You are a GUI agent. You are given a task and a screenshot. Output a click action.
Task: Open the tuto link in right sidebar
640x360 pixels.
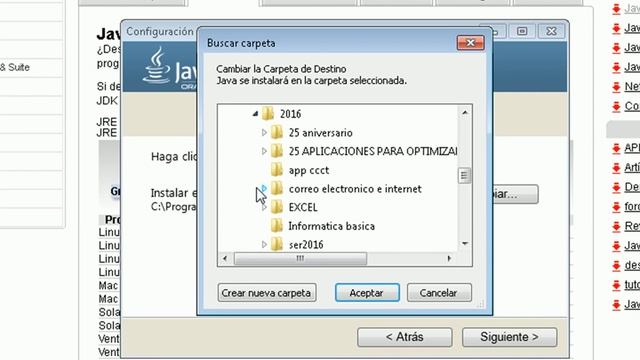coord(632,284)
